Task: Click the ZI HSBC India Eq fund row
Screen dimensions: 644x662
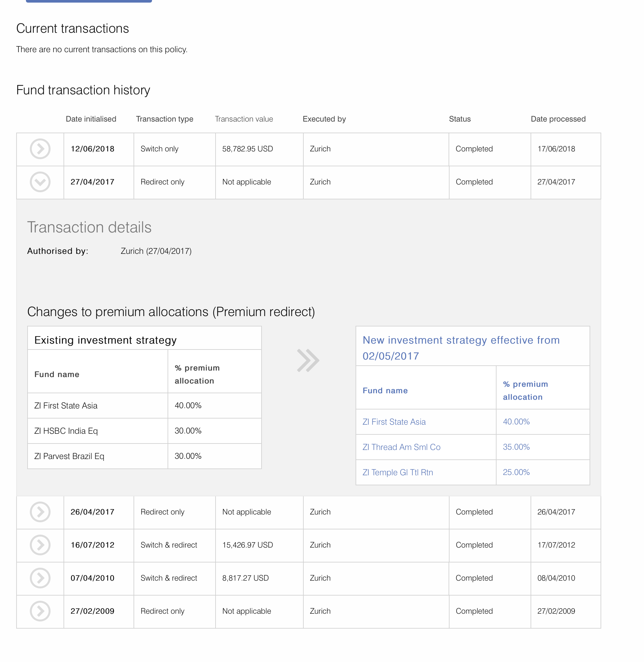Action: (x=145, y=431)
